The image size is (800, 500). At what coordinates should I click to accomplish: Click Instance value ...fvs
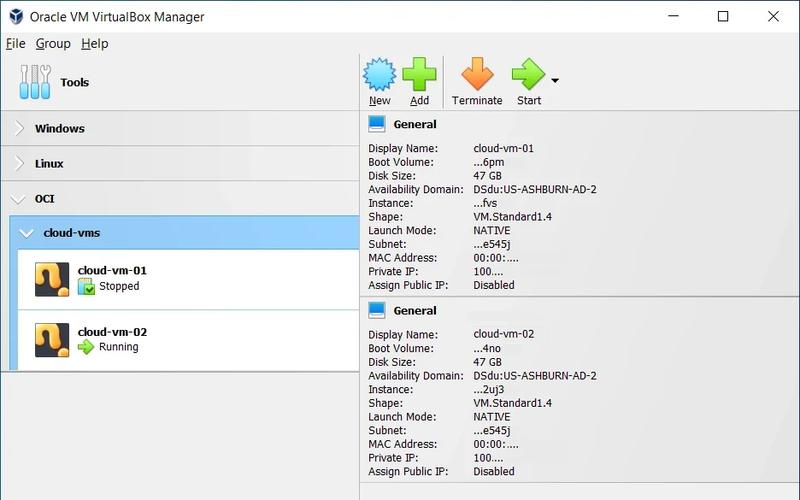[485, 203]
